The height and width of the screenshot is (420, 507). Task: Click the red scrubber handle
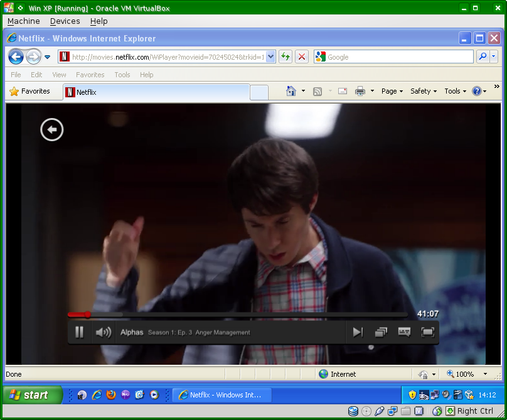[x=88, y=315]
